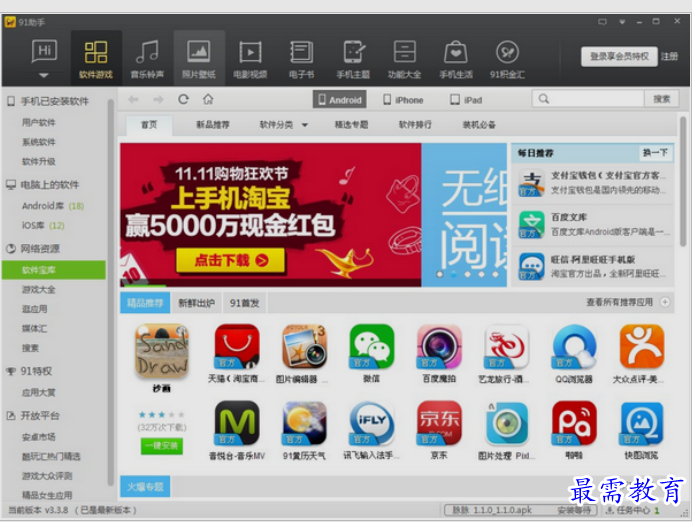Open the 音悦台 music MV app icon
Viewport: 692px width, 522px height.
click(x=237, y=423)
